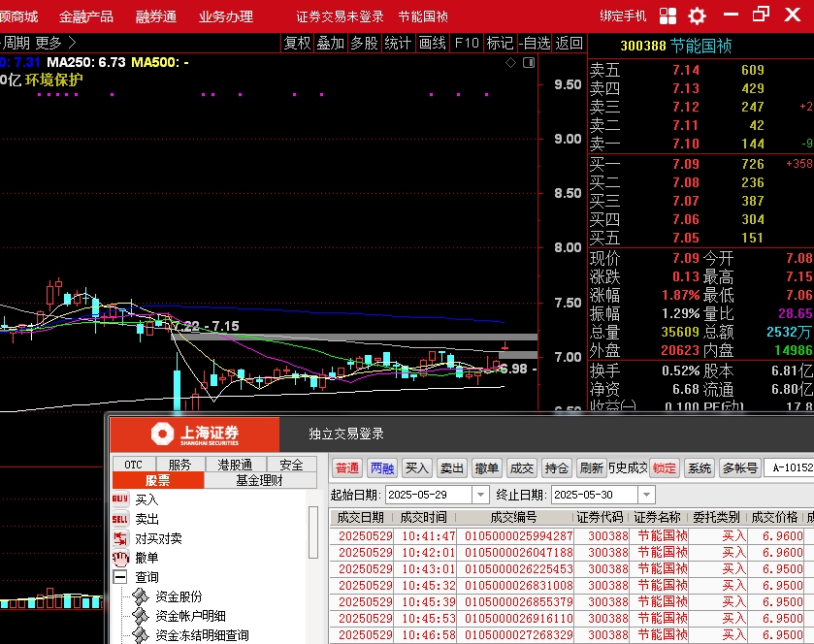Click the 多帐号 button
This screenshot has width=814, height=644.
click(x=739, y=468)
